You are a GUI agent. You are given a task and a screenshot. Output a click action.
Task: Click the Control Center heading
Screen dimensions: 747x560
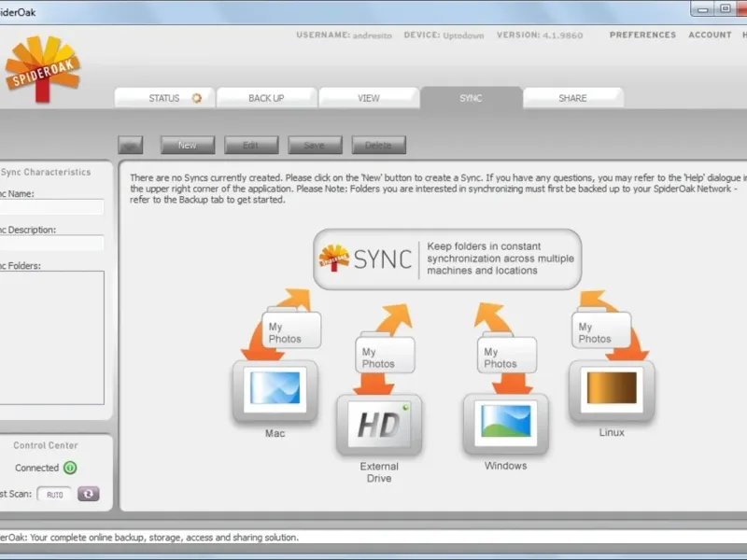[46, 445]
